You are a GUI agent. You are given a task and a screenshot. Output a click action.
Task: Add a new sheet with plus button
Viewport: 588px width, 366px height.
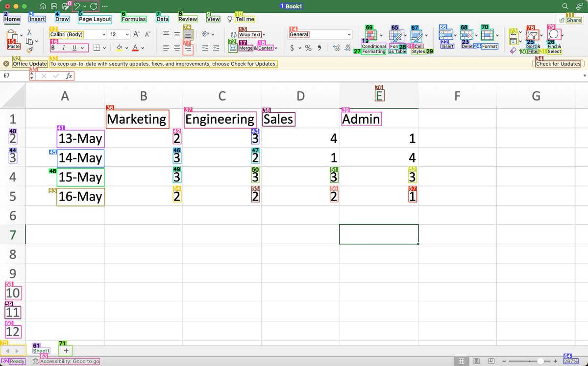point(66,351)
